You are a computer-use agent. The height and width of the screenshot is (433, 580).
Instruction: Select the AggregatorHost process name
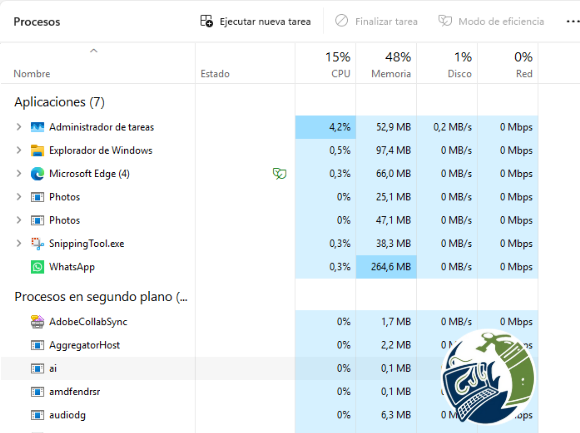click(x=84, y=345)
